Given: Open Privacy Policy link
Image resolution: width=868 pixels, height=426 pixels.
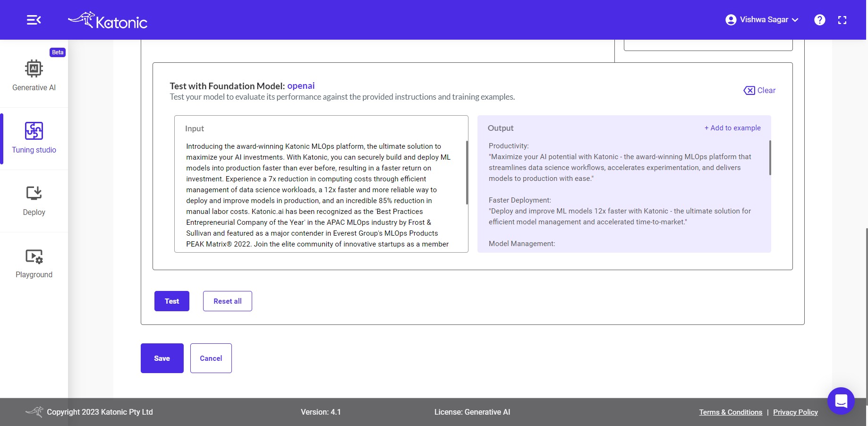Looking at the screenshot, I should point(795,412).
